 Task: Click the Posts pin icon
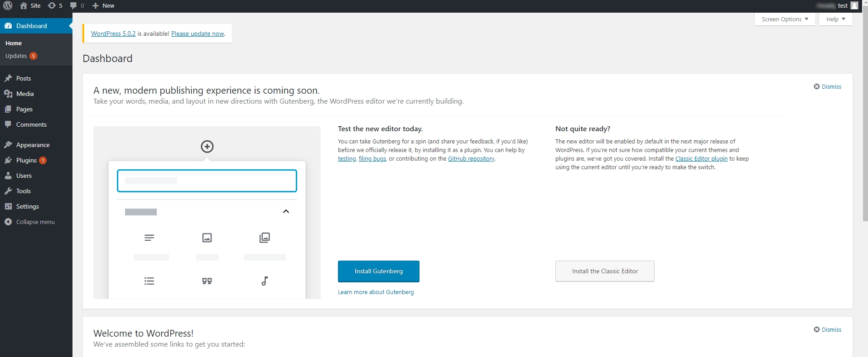click(x=8, y=78)
